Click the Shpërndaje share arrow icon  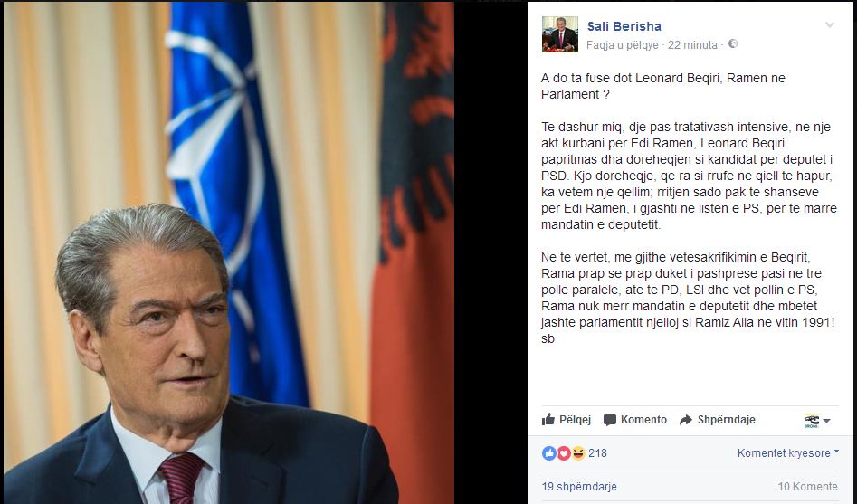tap(686, 420)
